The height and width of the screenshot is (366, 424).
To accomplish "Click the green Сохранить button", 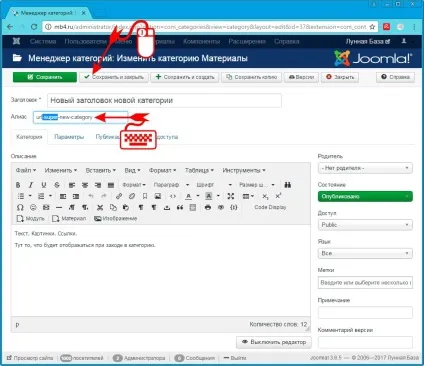I will (45, 77).
